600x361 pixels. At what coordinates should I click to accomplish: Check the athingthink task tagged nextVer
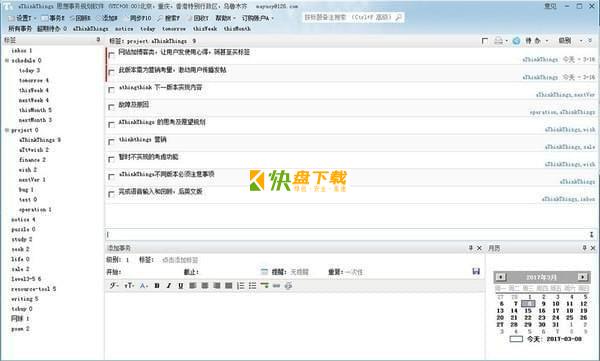click(x=111, y=90)
